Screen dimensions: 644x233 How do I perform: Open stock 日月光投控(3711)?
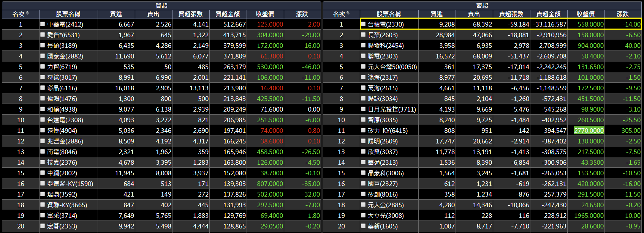(392, 109)
